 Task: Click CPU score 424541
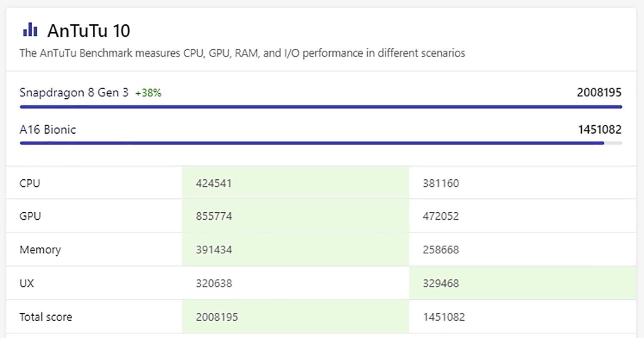pos(214,184)
